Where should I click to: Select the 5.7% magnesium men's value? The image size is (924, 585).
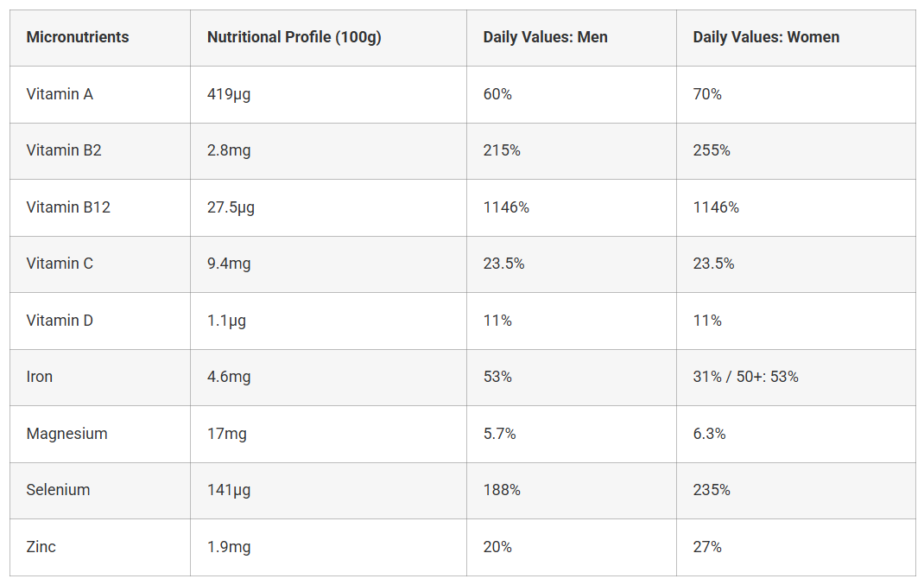[499, 434]
